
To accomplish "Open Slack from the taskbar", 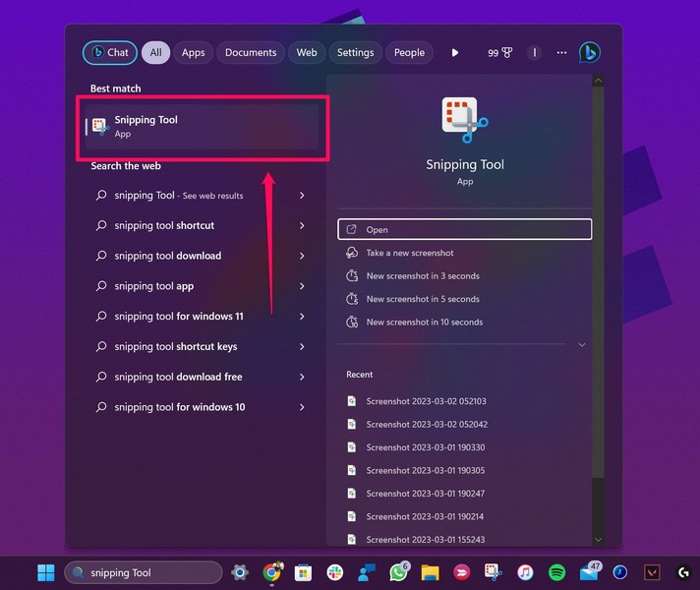I will coord(335,572).
